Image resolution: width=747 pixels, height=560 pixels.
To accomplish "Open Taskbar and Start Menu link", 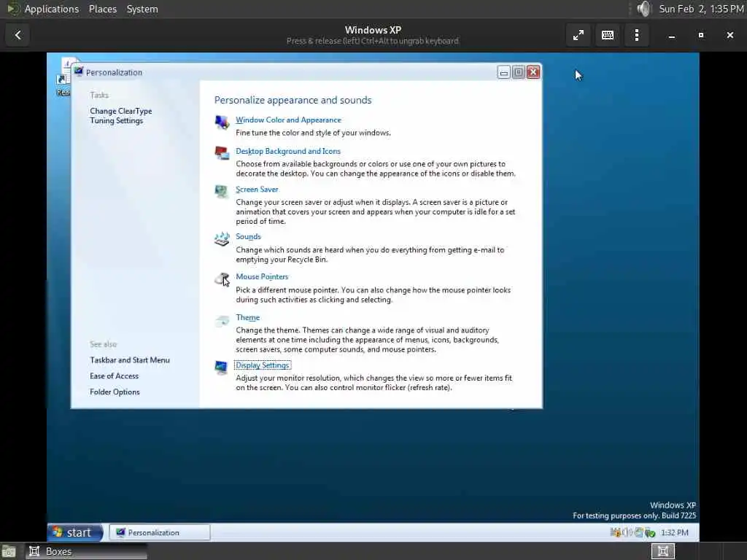I will coord(130,360).
